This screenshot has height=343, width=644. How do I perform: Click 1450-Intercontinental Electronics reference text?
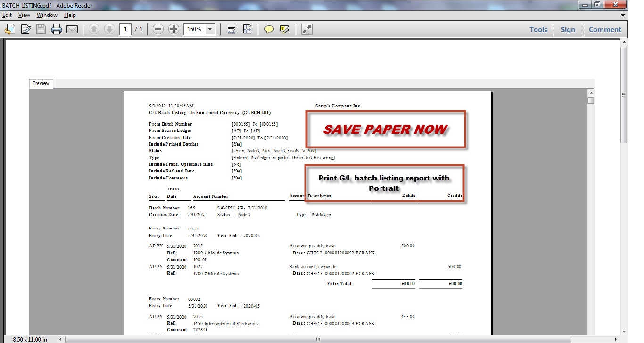[225, 324]
